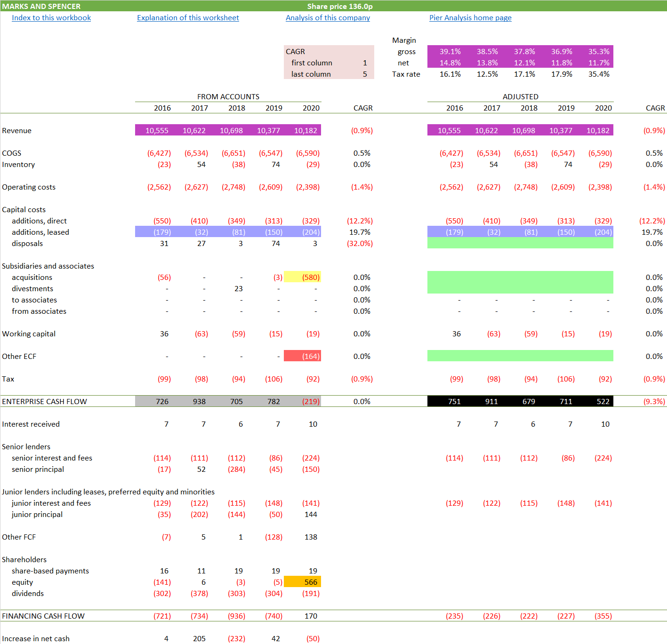
Task: Select junior principal 2017 value (202)
Action: 199,515
